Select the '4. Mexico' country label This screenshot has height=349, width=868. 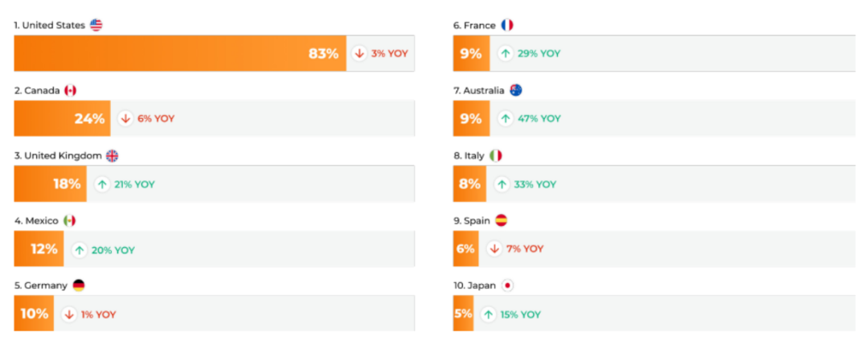pyautogui.click(x=36, y=220)
